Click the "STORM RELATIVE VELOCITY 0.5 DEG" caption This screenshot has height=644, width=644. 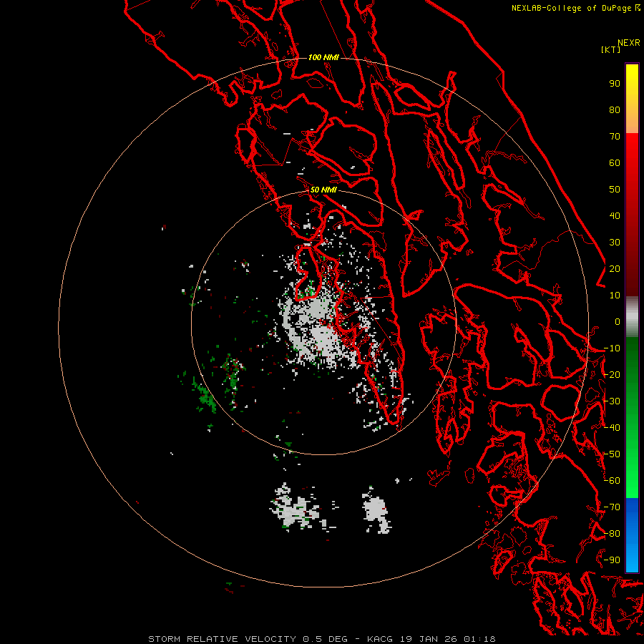click(248, 639)
